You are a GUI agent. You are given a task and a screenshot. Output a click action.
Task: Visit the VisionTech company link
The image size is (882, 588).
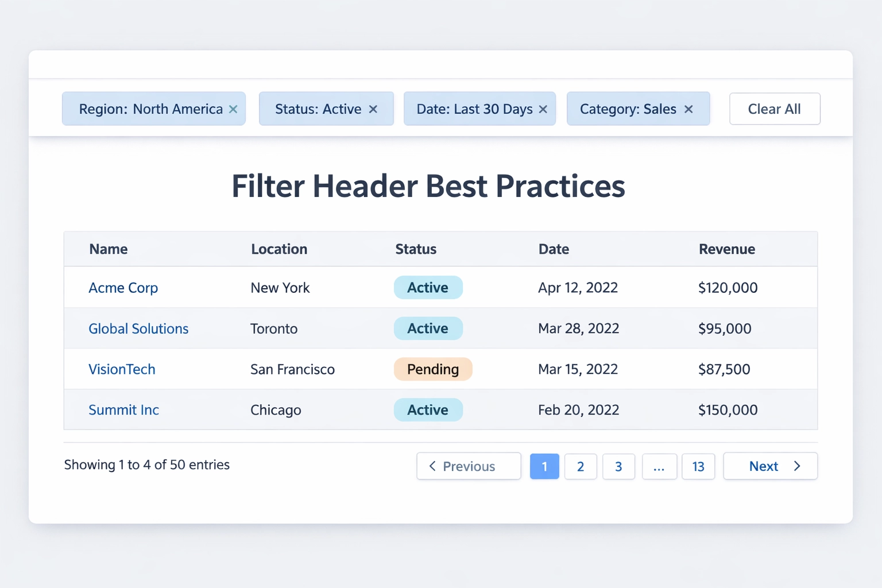pos(122,369)
